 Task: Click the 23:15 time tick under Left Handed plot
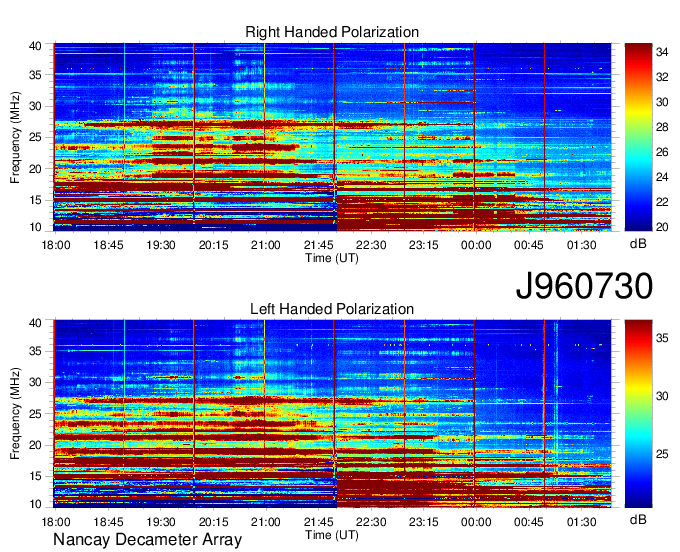coord(424,522)
